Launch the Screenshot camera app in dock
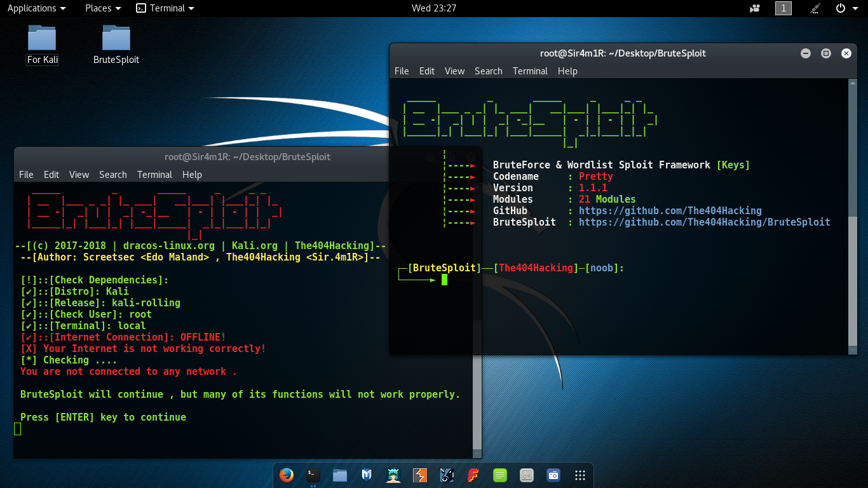868x488 pixels. click(553, 475)
